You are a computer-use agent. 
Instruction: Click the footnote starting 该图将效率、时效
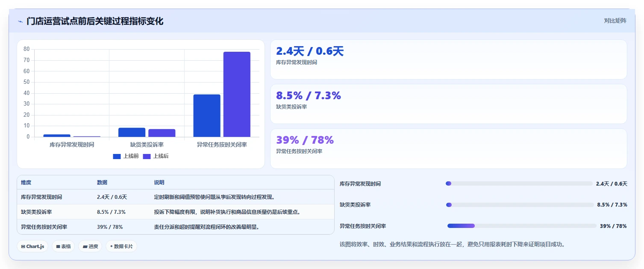pos(452,245)
